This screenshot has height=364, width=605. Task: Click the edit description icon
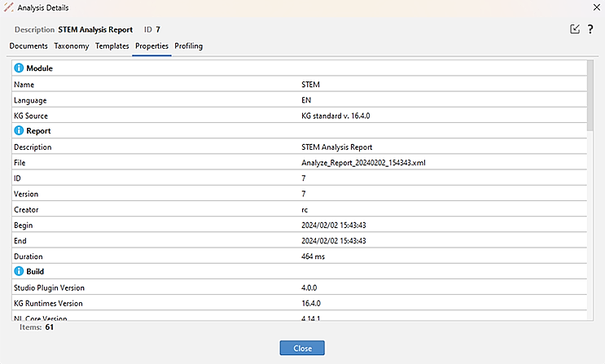[x=576, y=29]
